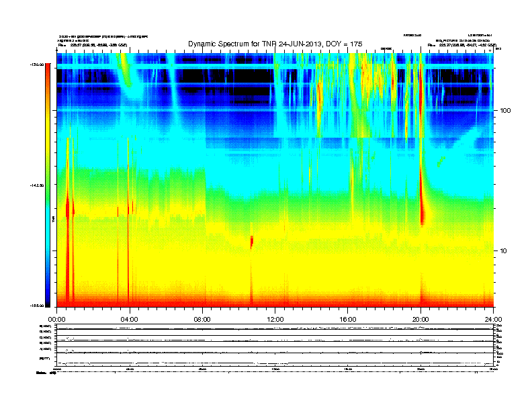
Task: Click the '-142.50' value beside the color bar
Action: [x=36, y=185]
